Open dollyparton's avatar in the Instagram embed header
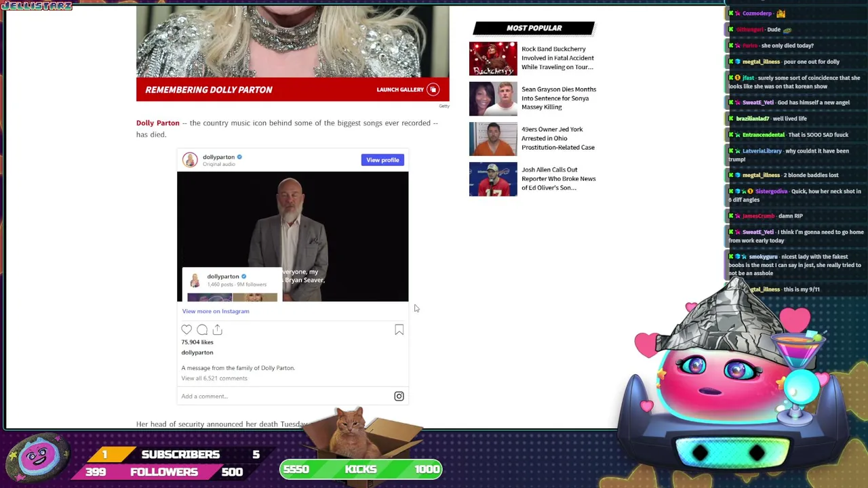Screen dimensions: 868x488 [190, 159]
